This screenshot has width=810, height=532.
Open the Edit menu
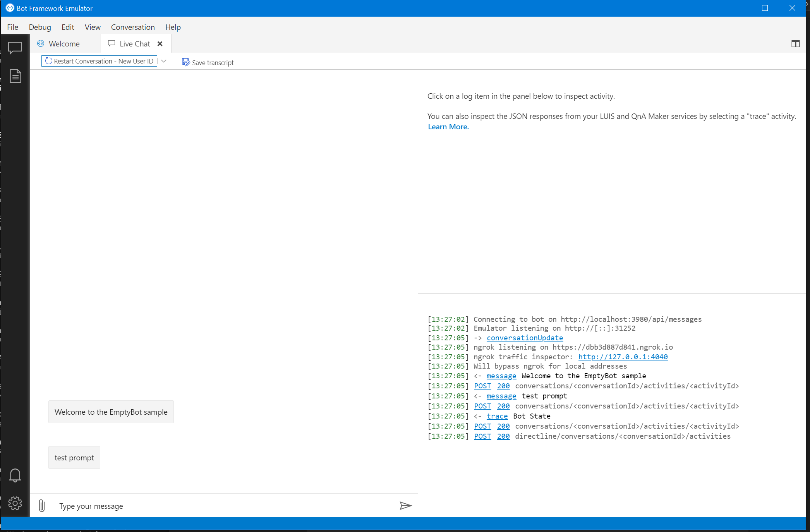point(68,27)
